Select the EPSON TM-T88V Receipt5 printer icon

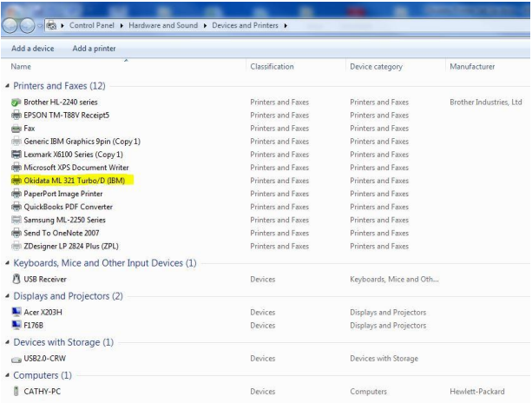pos(16,116)
